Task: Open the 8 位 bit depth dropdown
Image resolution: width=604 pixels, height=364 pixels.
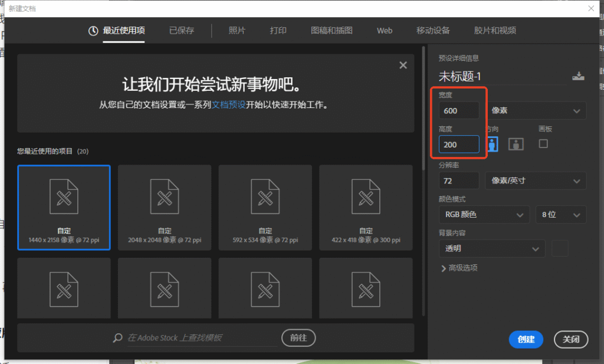Action: (561, 215)
